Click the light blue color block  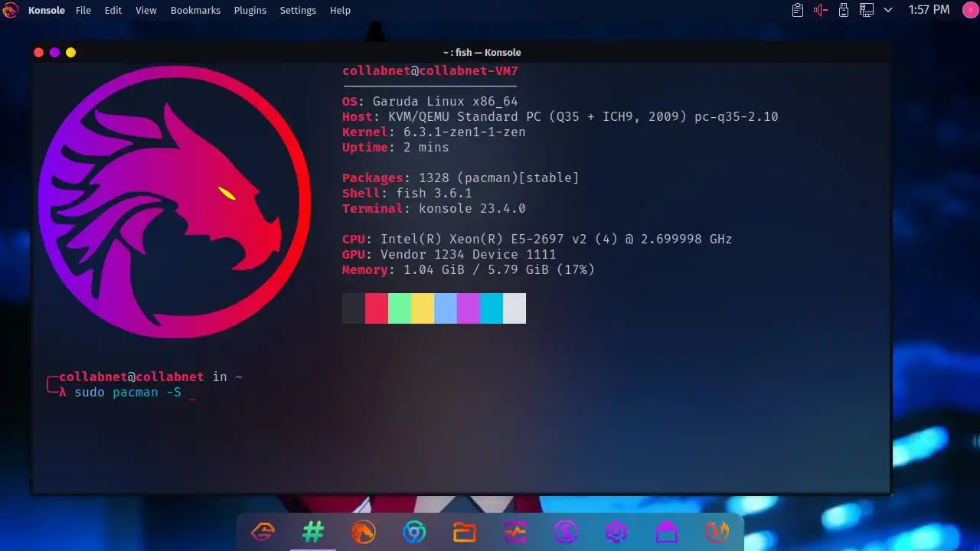pyautogui.click(x=446, y=308)
